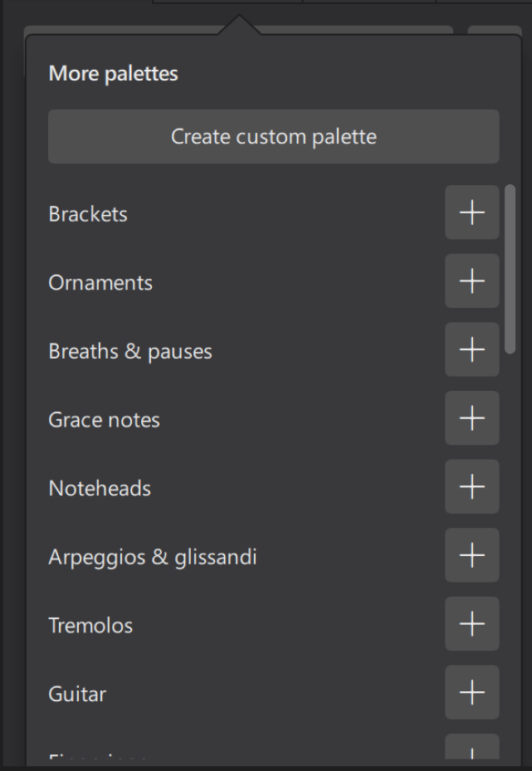532x771 pixels.
Task: Add the Breaths & pauses palette
Action: click(x=471, y=350)
